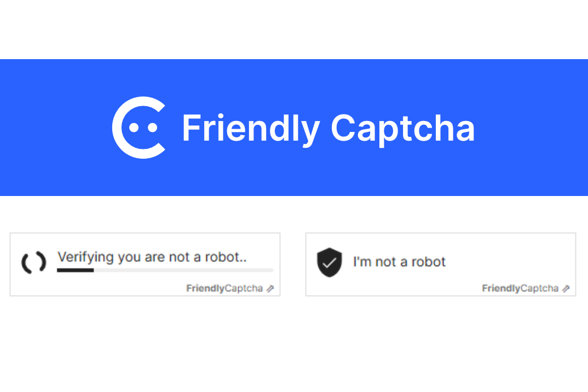Click the arrow icon in the verified widget
The width and height of the screenshot is (588, 392).
click(566, 289)
